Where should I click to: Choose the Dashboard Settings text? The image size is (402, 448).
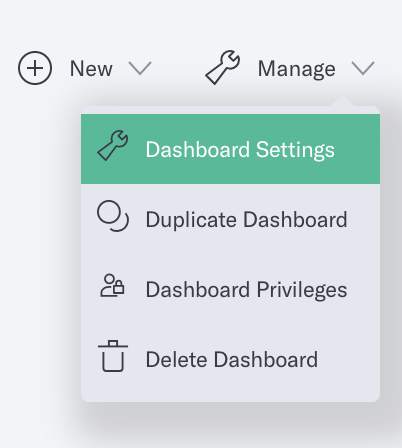pyautogui.click(x=240, y=149)
